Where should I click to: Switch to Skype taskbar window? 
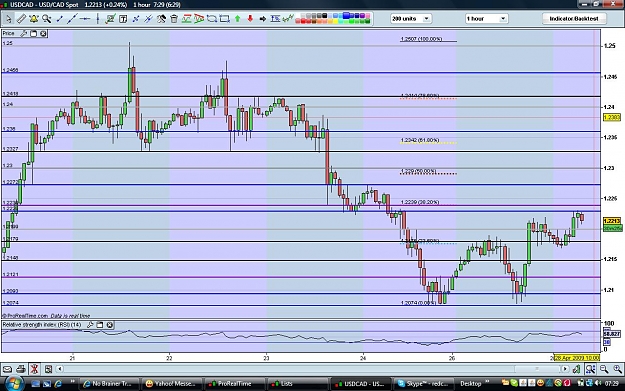425,383
